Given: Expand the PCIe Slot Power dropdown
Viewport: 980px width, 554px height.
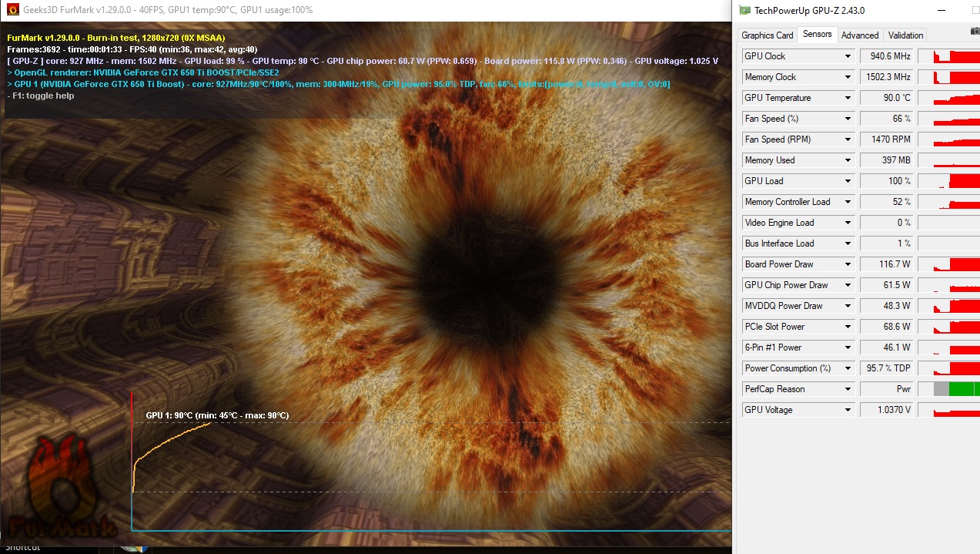Looking at the screenshot, I should click(848, 327).
